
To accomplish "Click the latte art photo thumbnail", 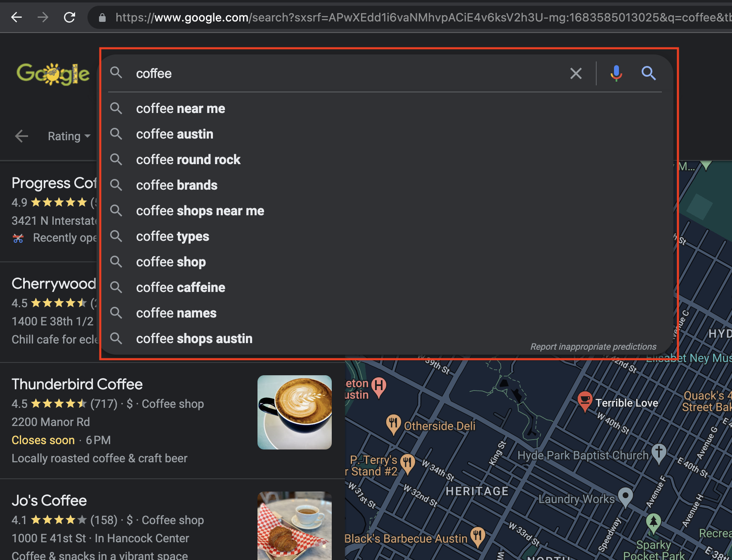I will pos(294,412).
